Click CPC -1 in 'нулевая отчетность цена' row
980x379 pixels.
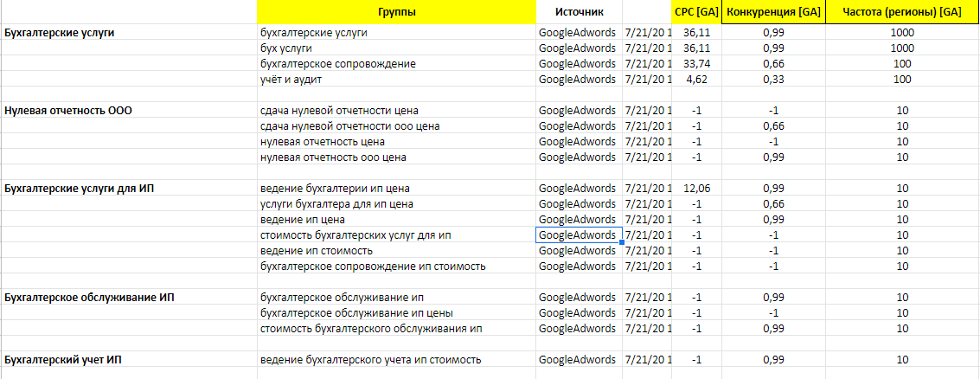(696, 142)
